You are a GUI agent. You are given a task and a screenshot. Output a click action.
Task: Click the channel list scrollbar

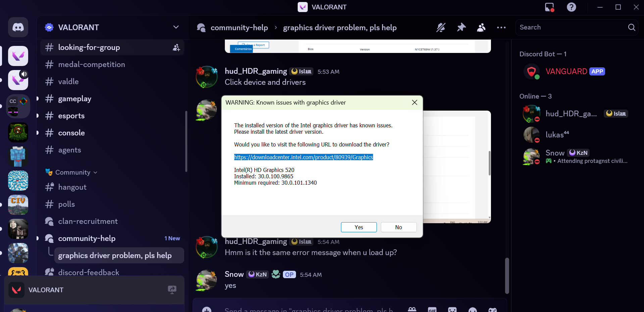point(186,141)
